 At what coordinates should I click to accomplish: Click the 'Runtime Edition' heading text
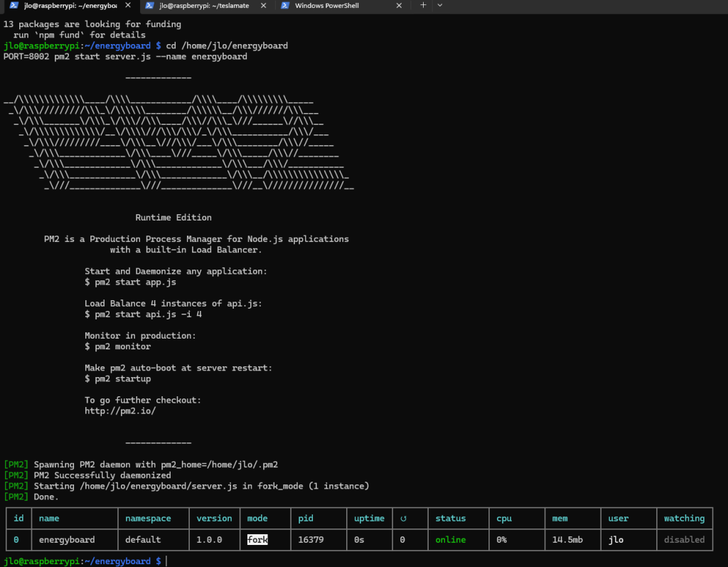[x=173, y=218]
